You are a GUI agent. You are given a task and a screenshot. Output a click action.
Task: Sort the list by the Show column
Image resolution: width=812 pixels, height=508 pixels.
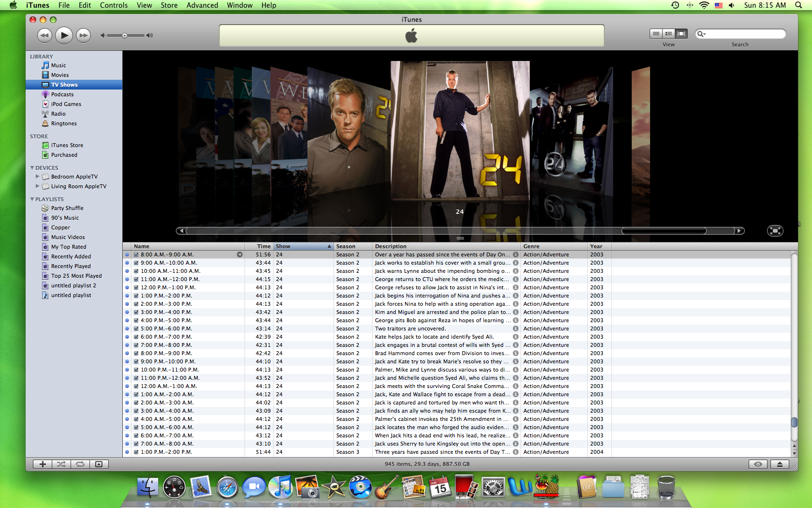tap(304, 246)
